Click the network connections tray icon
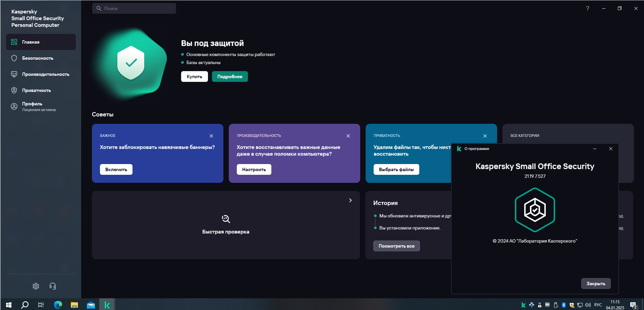644x310 pixels. click(x=532, y=305)
